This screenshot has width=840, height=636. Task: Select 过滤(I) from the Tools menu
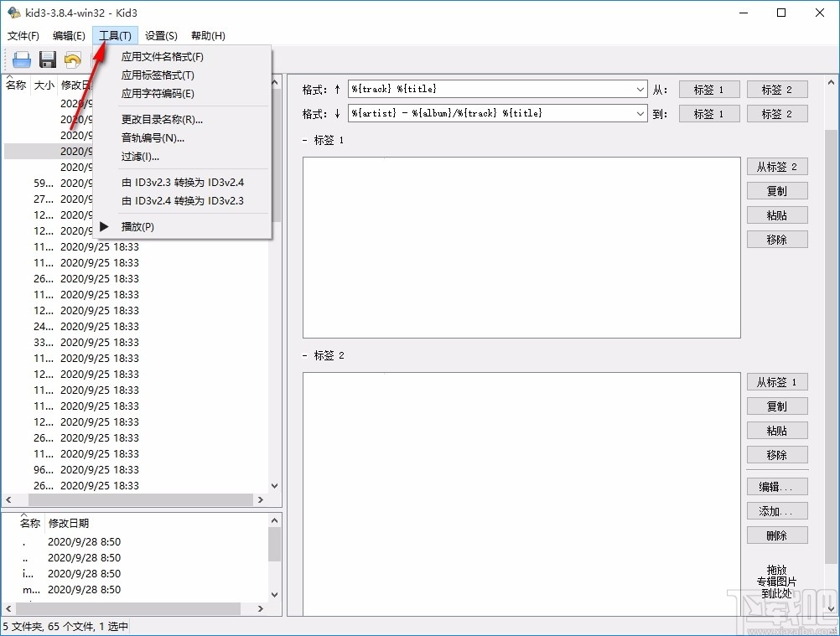(139, 156)
